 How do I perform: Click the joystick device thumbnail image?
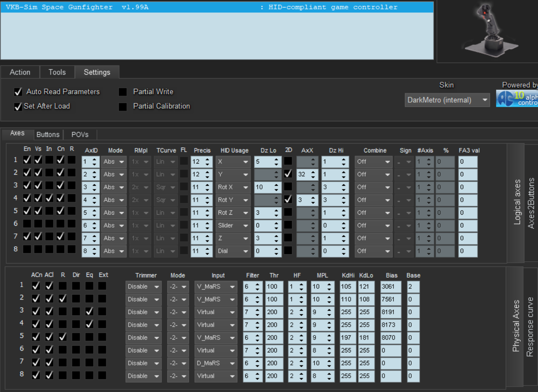(x=486, y=30)
